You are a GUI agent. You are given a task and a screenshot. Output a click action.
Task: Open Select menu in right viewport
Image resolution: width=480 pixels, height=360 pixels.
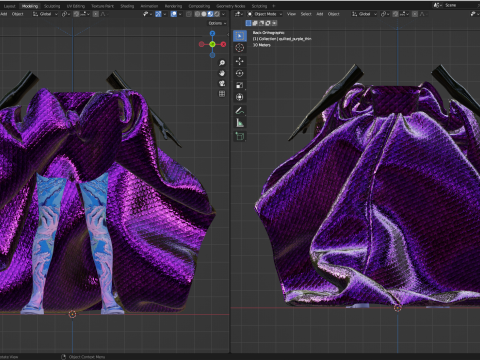(306, 14)
